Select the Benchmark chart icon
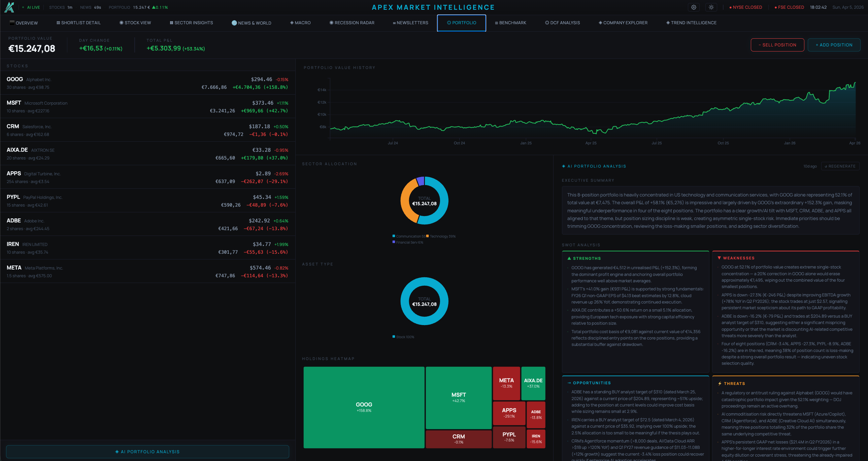 coord(496,23)
